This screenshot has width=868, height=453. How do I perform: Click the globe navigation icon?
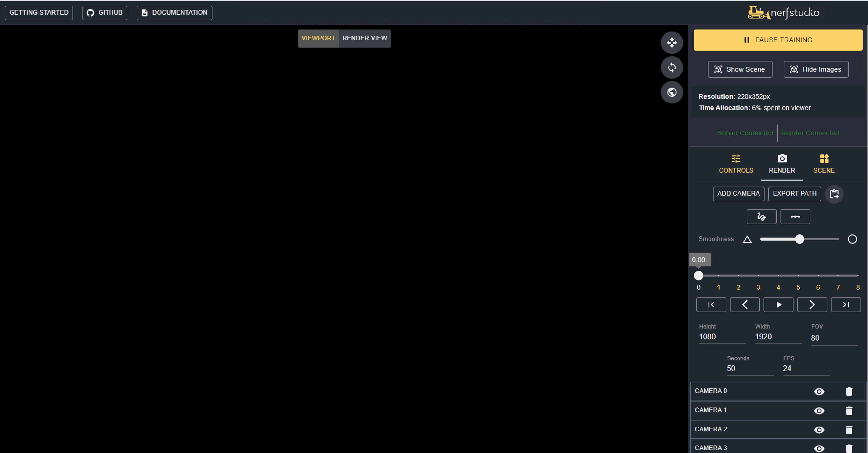click(672, 92)
